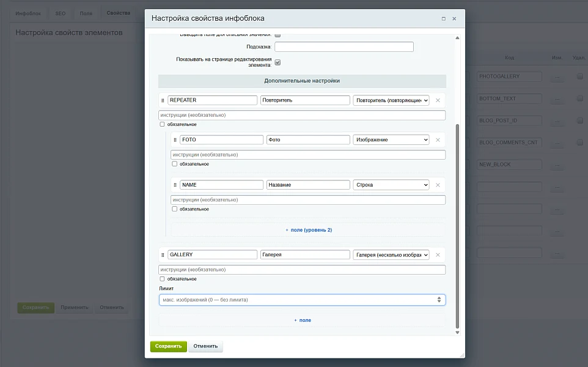Click the Лимит number stepper arrows
Image resolution: width=588 pixels, height=367 pixels.
439,300
